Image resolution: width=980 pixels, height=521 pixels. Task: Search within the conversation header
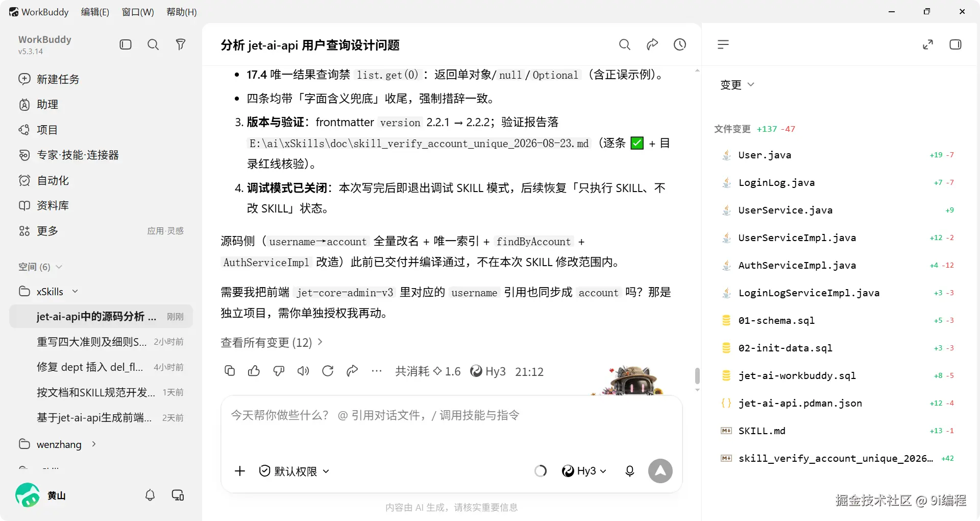click(x=625, y=44)
